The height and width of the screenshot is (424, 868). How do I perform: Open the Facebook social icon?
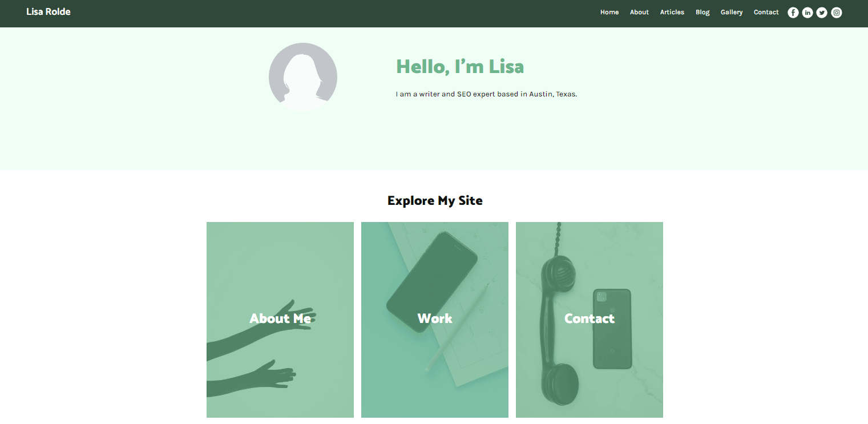point(793,13)
